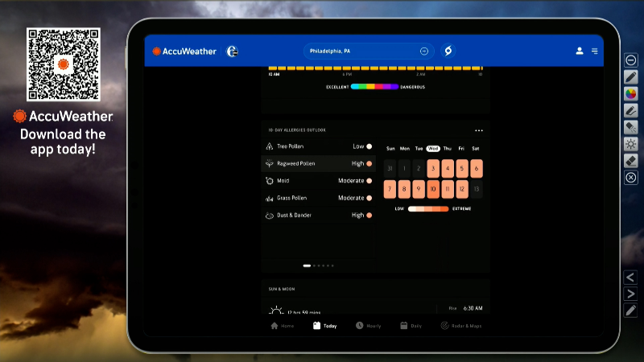Viewport: 644px width, 362px height.
Task: Click the eagle team badge icon
Action: [x=232, y=51]
